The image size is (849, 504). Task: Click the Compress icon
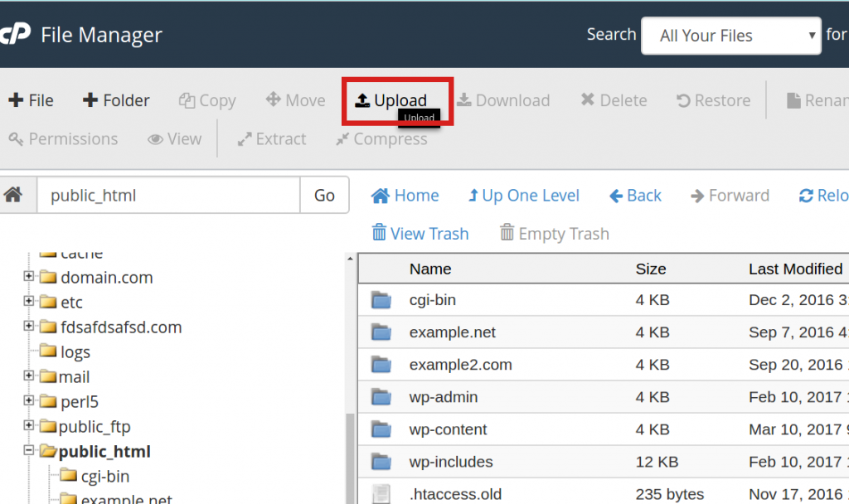point(381,138)
